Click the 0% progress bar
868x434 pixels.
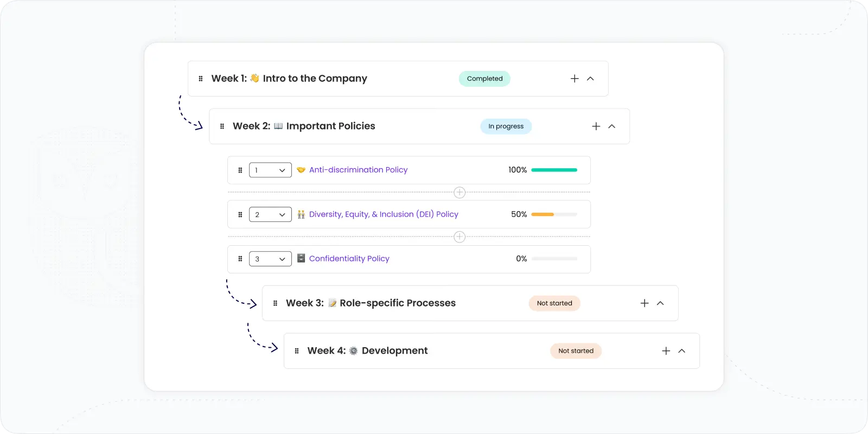[554, 259]
